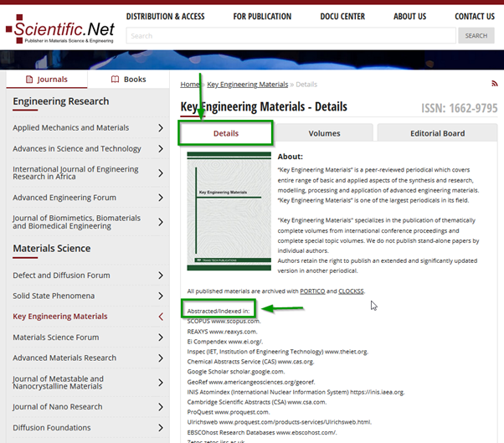
Task: Click the ProQuest www.proquest.com entry
Action: (229, 412)
